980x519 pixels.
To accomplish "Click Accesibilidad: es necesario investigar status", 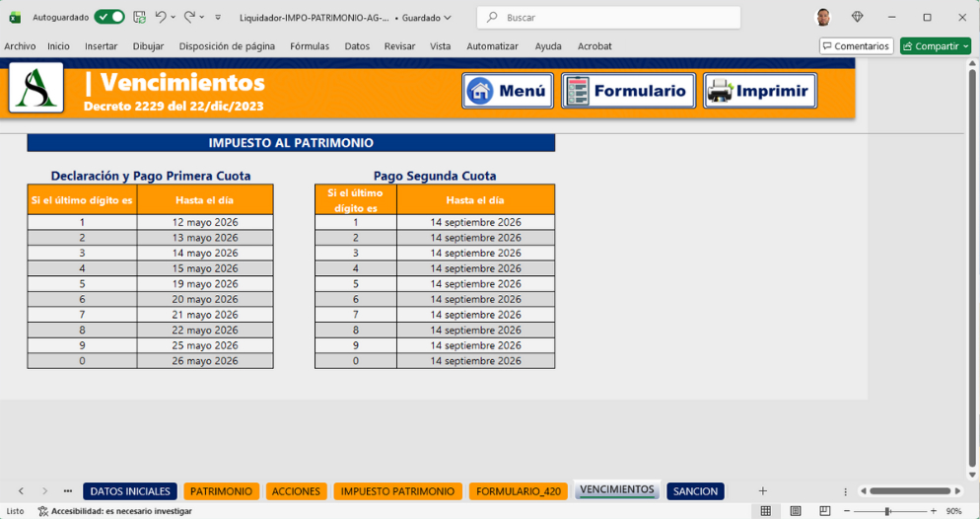I will 122,511.
